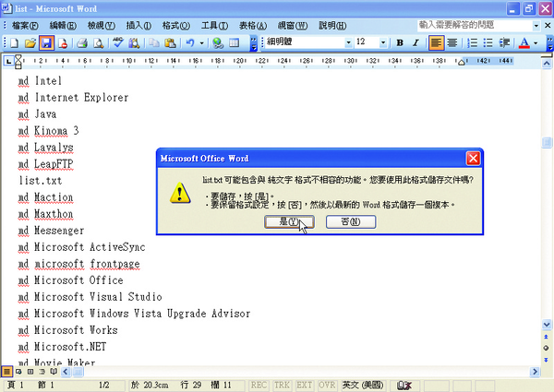The image size is (554, 392).
Task: Select Align Left button
Action: point(436,42)
